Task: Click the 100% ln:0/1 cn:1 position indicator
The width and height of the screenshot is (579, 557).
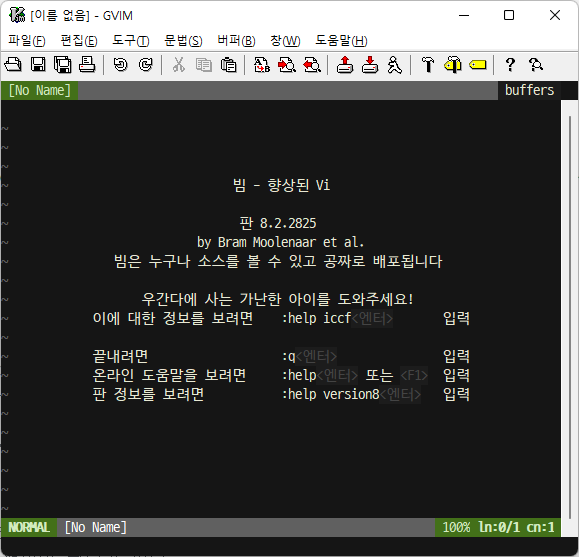Action: coord(498,527)
